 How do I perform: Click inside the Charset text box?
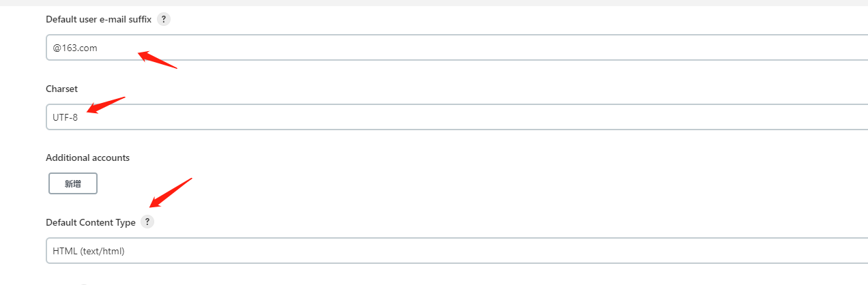(457, 117)
